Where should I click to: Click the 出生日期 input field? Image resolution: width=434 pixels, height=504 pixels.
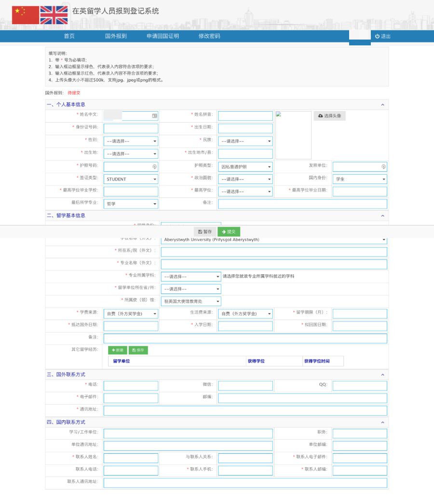click(245, 128)
